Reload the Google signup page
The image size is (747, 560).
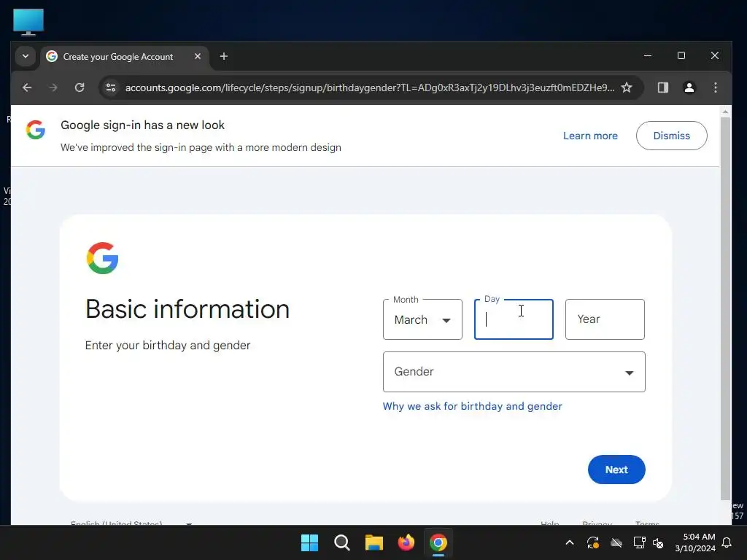[x=80, y=87]
